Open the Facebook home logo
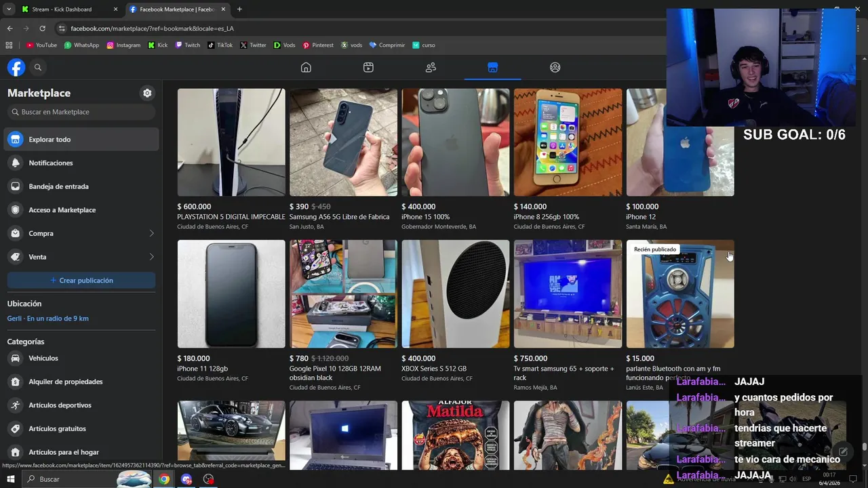Screen dimensions: 868x488 (x=16, y=67)
